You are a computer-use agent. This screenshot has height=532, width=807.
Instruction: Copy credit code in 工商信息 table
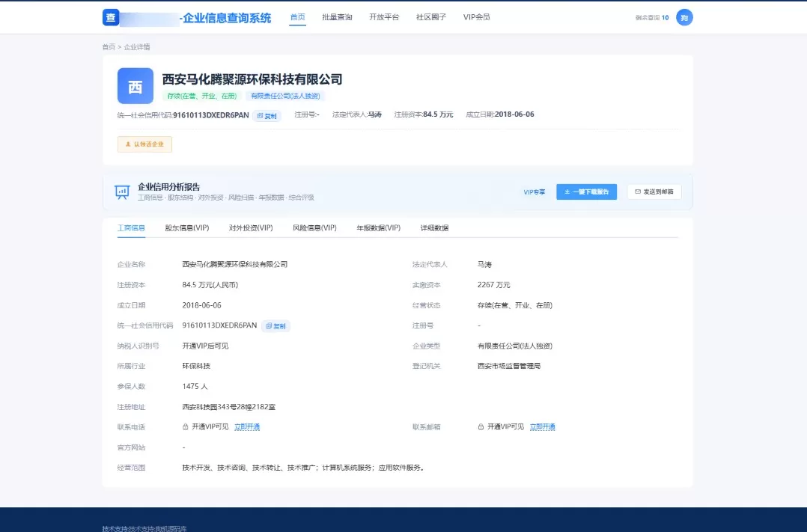(275, 326)
